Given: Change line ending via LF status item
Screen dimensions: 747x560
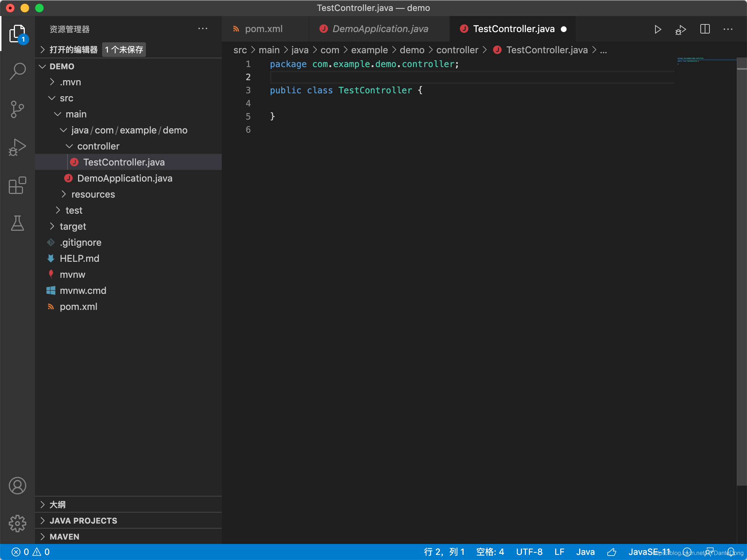Looking at the screenshot, I should coord(560,552).
